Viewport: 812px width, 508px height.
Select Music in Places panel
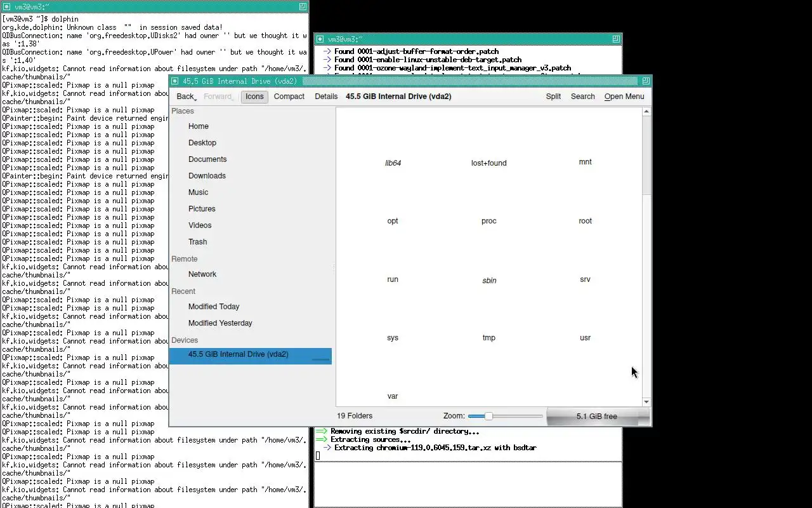click(x=251, y=192)
